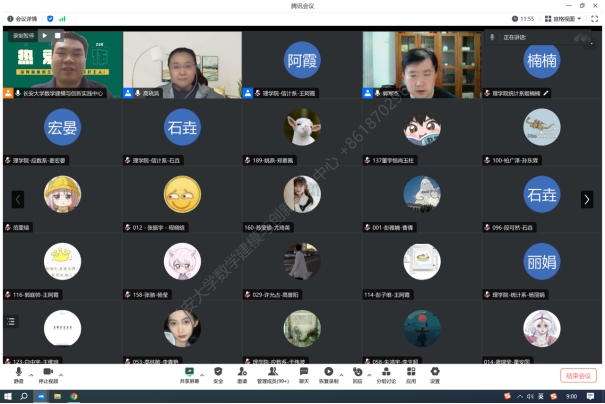Screen dimensions: 605x404
Task: Turn off camera with 停止视频
Action: (x=47, y=374)
